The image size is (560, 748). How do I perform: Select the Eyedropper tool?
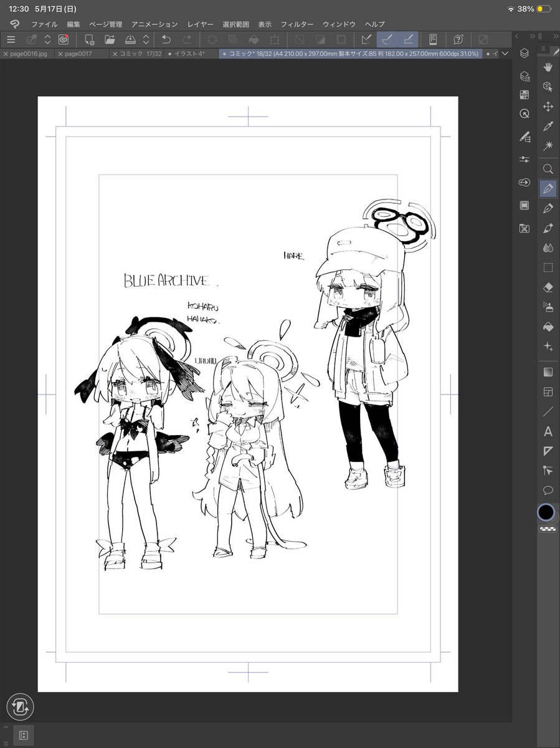tap(548, 127)
